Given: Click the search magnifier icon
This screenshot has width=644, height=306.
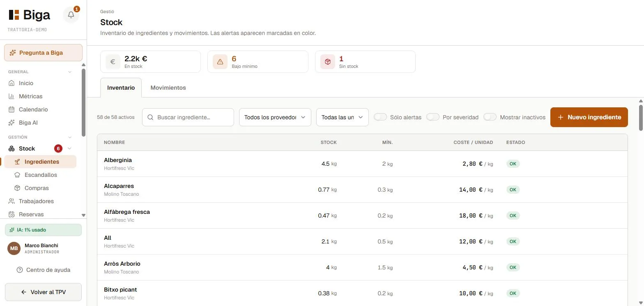Looking at the screenshot, I should (151, 117).
